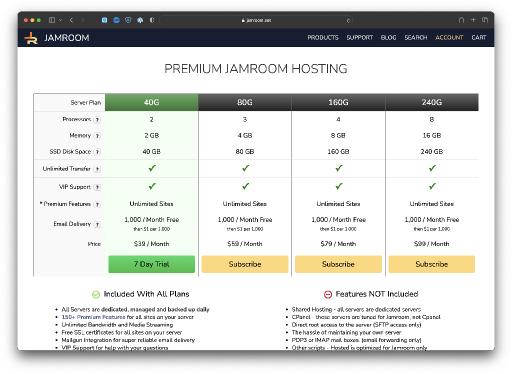The width and height of the screenshot is (512, 374).
Task: Click the $79 / Month price
Action: 338,244
